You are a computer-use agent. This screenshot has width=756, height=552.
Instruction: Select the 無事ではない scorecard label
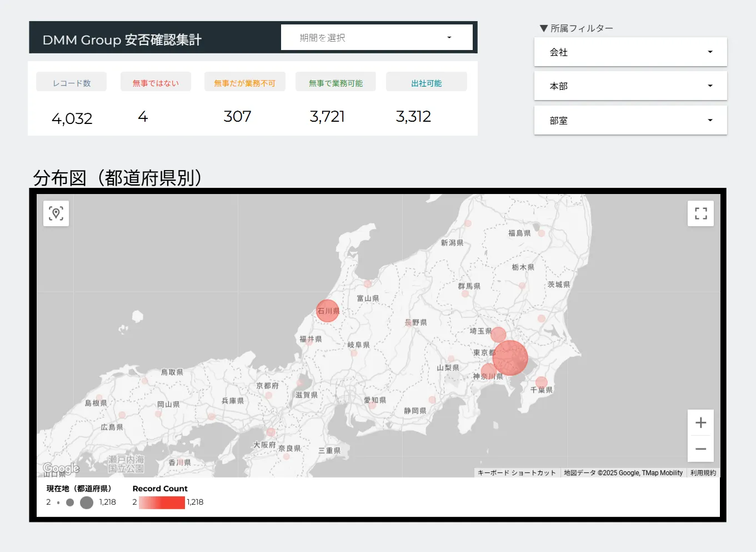pos(156,83)
